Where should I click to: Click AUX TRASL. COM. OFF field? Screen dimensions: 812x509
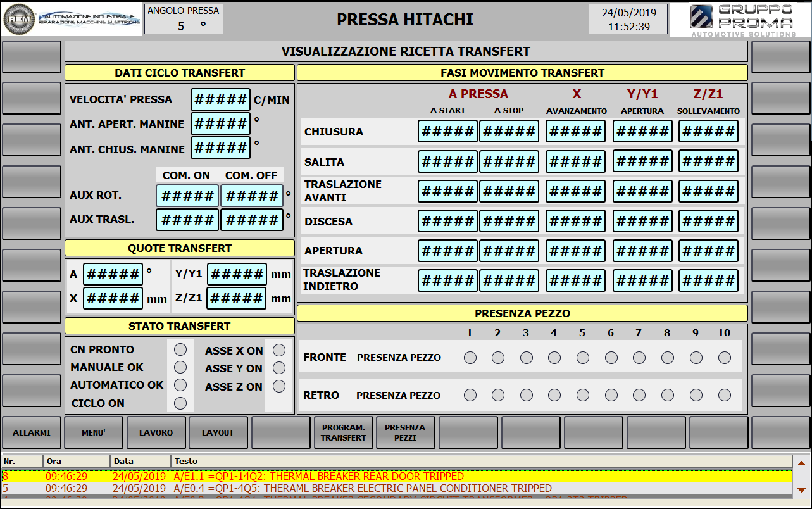252,220
